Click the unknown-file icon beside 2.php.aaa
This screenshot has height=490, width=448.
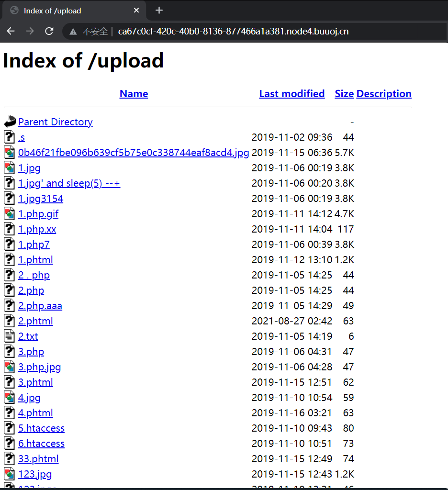pyautogui.click(x=10, y=306)
